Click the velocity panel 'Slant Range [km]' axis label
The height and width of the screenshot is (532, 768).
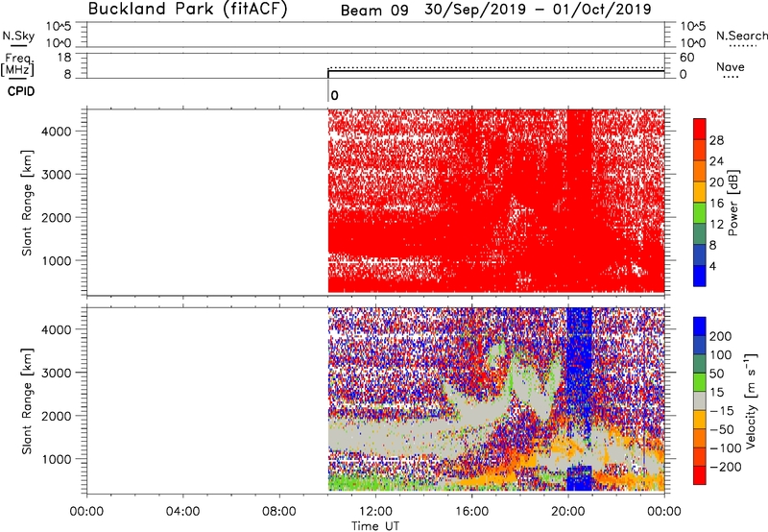[x=27, y=401]
